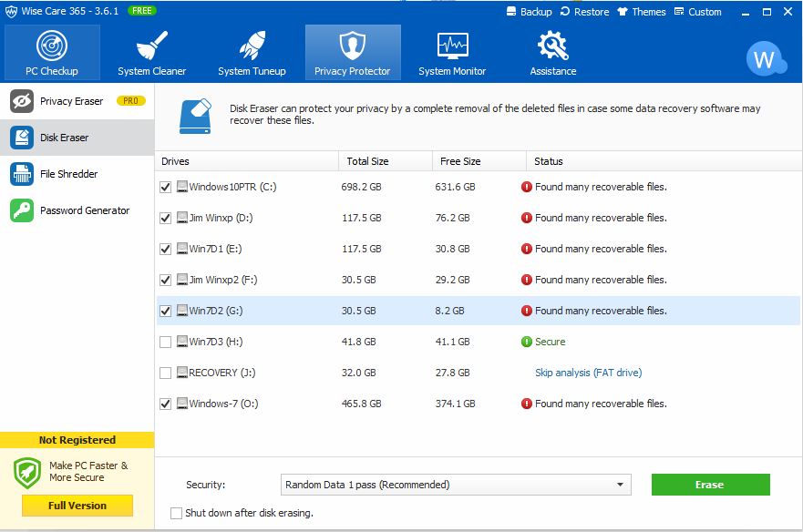Screen dimensions: 803x532
Task: Uncheck the Win7D1 (E:) drive checkbox
Action: [165, 250]
